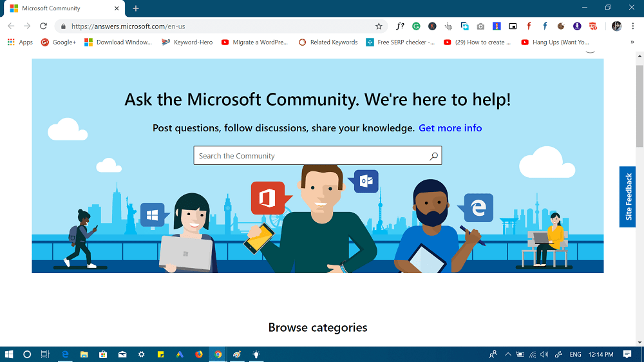Open the Keywords Everywhere 'K' extension
The image size is (644, 362).
point(432,26)
